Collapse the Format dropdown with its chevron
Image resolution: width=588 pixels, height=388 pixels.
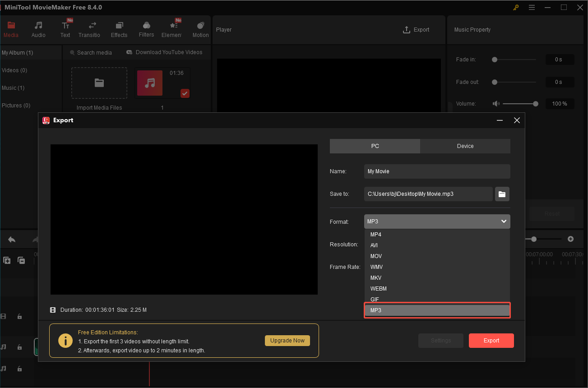[503, 221]
